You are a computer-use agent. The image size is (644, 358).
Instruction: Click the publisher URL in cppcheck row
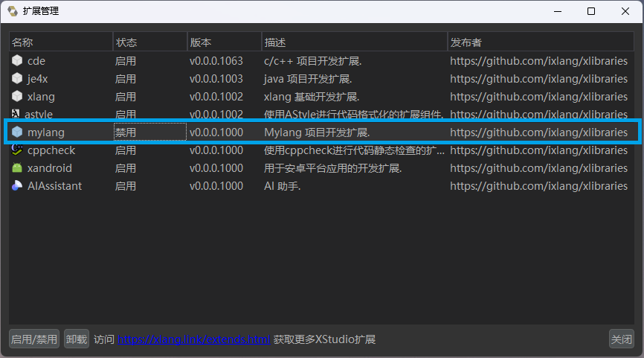click(x=538, y=150)
